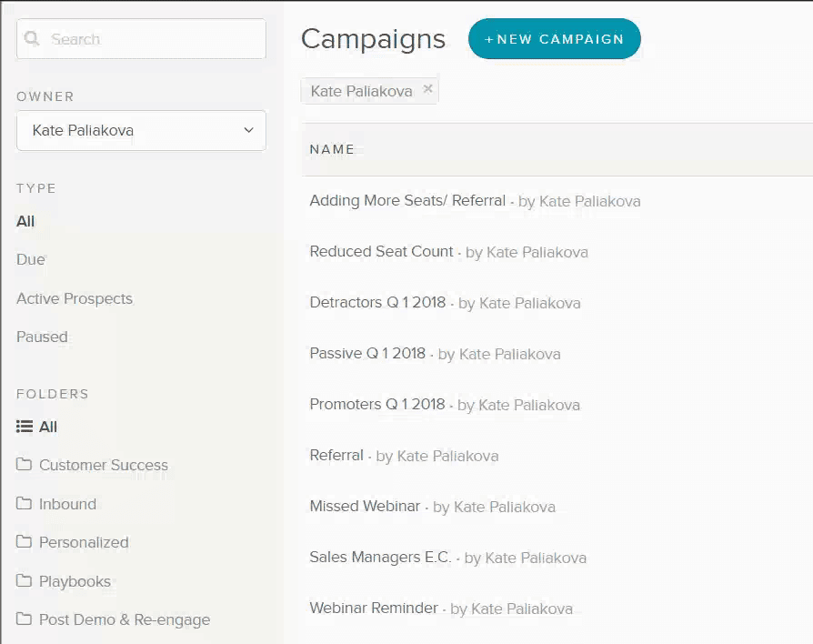Viewport: 813px width, 644px height.
Task: Click the OWNER section label
Action: pyautogui.click(x=45, y=97)
